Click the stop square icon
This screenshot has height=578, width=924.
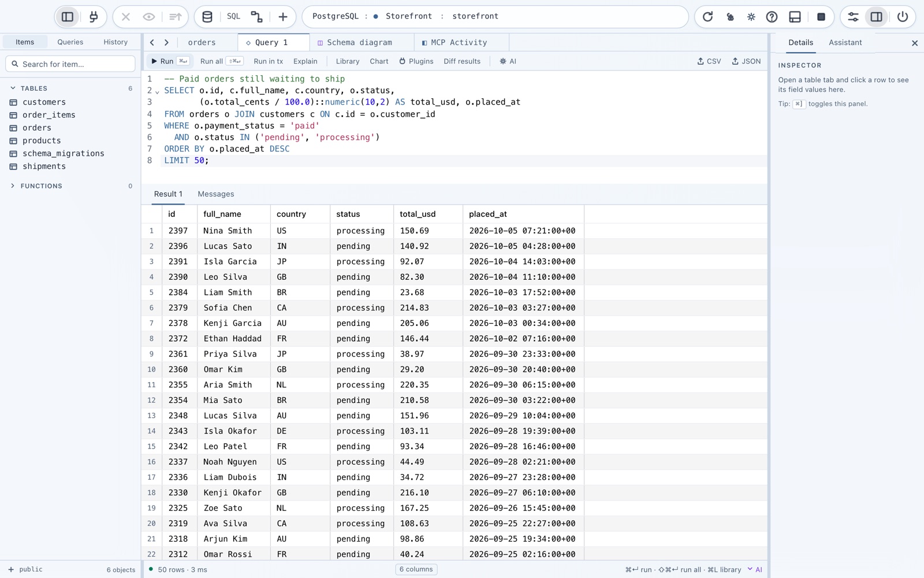tap(821, 17)
